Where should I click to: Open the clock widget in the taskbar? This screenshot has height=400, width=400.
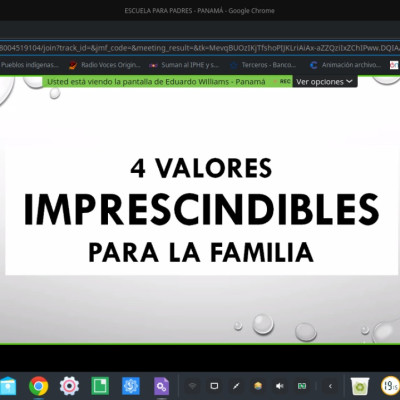(391, 386)
